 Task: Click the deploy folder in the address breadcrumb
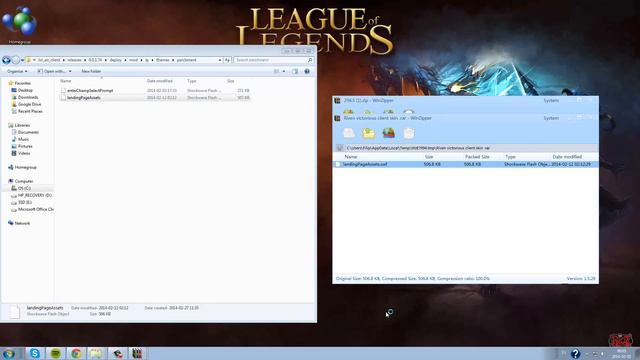coord(116,60)
